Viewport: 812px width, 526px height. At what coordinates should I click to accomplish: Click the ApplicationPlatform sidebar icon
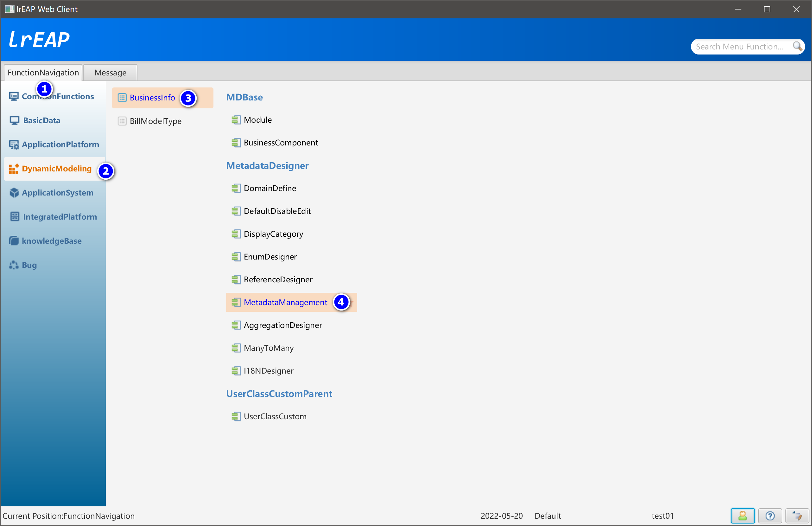(14, 145)
